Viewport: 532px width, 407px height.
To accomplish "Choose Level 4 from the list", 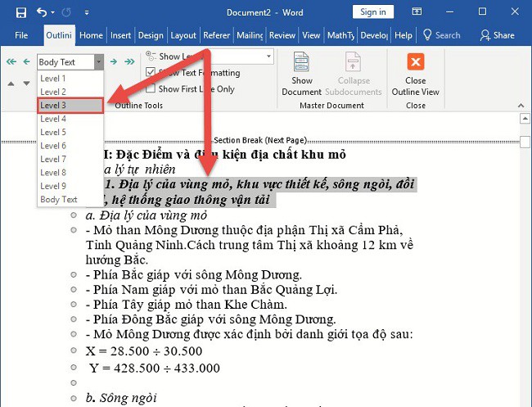I will [x=70, y=119].
